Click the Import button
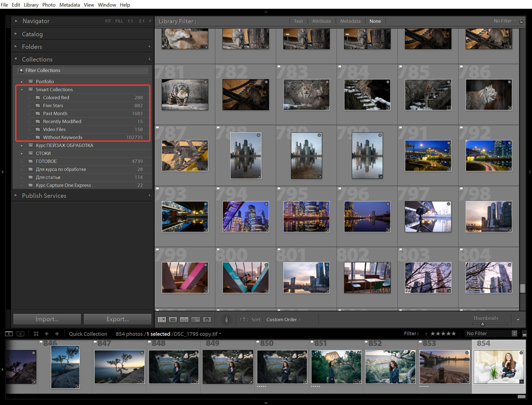 (47, 319)
